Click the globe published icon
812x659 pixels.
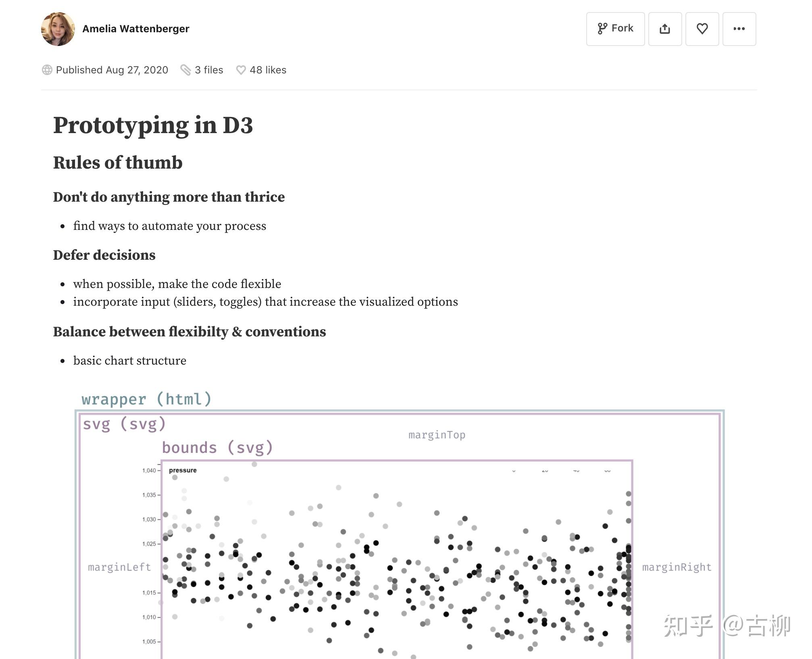pyautogui.click(x=47, y=70)
